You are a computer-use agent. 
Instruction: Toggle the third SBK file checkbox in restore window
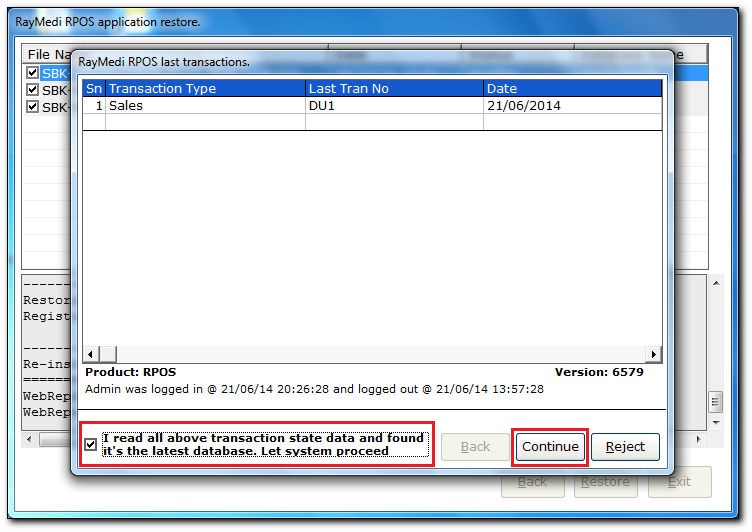pos(32,106)
